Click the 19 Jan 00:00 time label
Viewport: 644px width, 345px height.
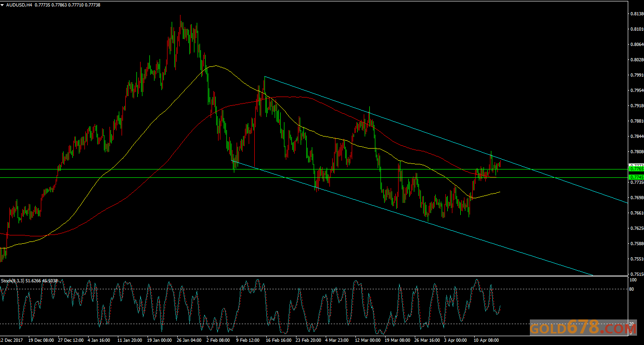click(x=159, y=340)
